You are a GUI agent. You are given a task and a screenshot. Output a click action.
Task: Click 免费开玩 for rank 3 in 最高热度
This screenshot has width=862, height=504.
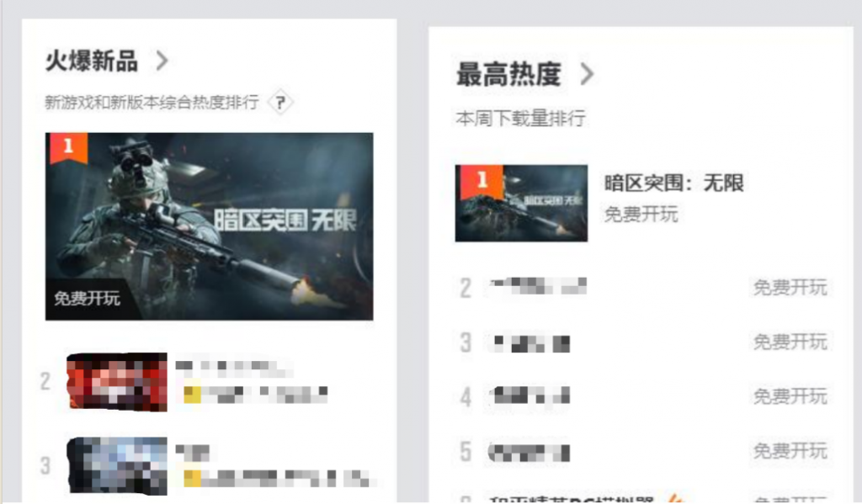(x=790, y=342)
